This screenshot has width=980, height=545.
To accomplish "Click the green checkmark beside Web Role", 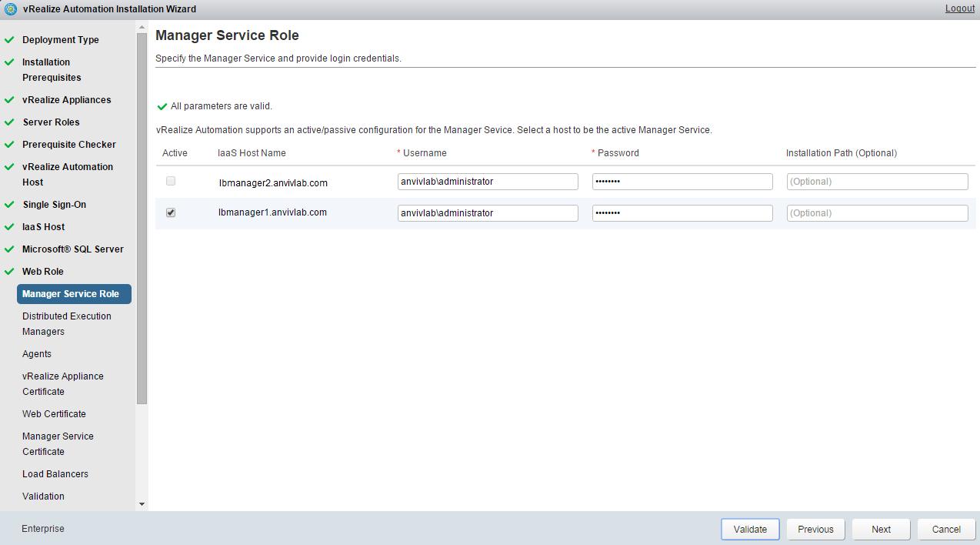I will [x=9, y=271].
